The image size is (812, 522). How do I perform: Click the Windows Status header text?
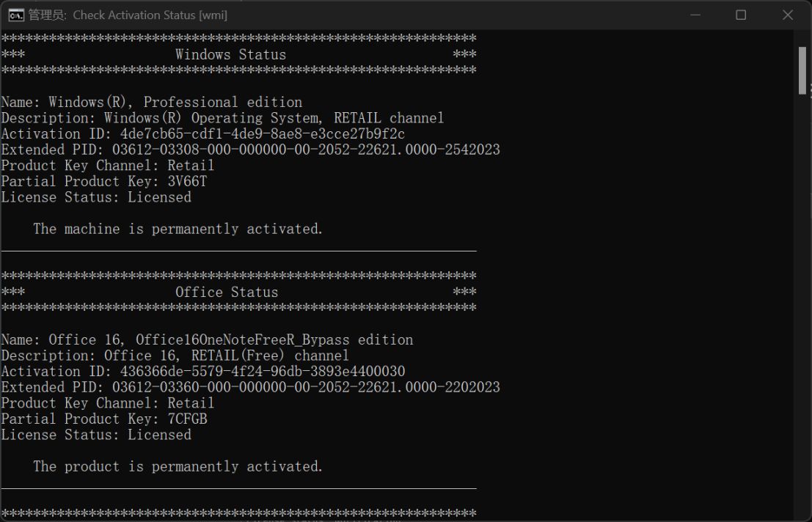point(230,54)
